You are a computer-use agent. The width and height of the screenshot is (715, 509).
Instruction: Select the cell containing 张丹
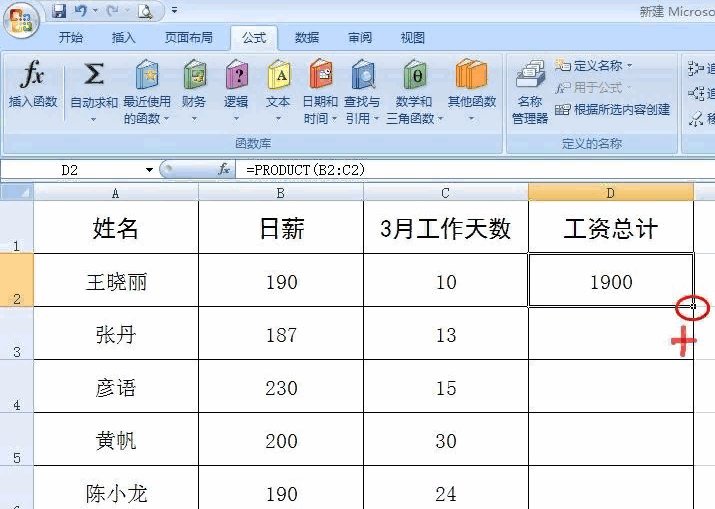[x=116, y=333]
